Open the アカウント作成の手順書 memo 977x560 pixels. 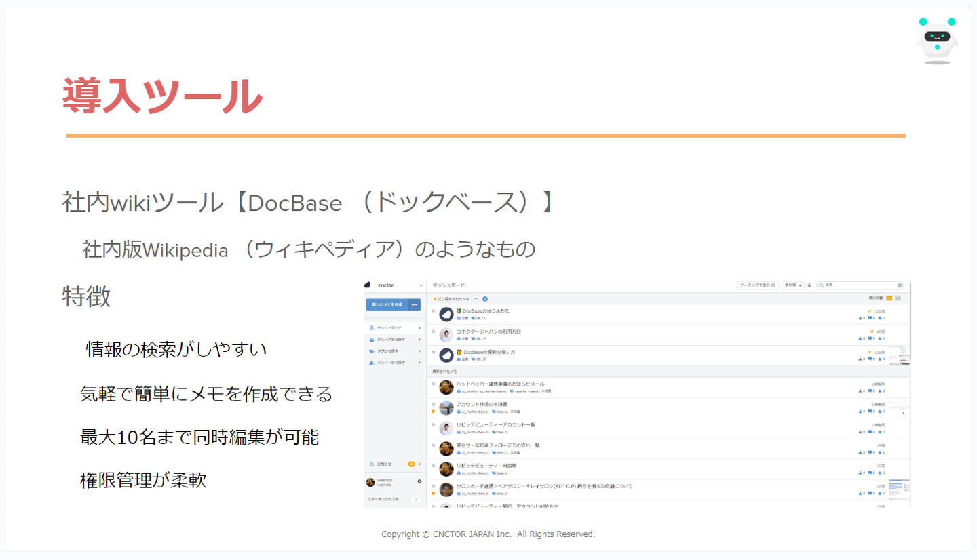click(482, 404)
